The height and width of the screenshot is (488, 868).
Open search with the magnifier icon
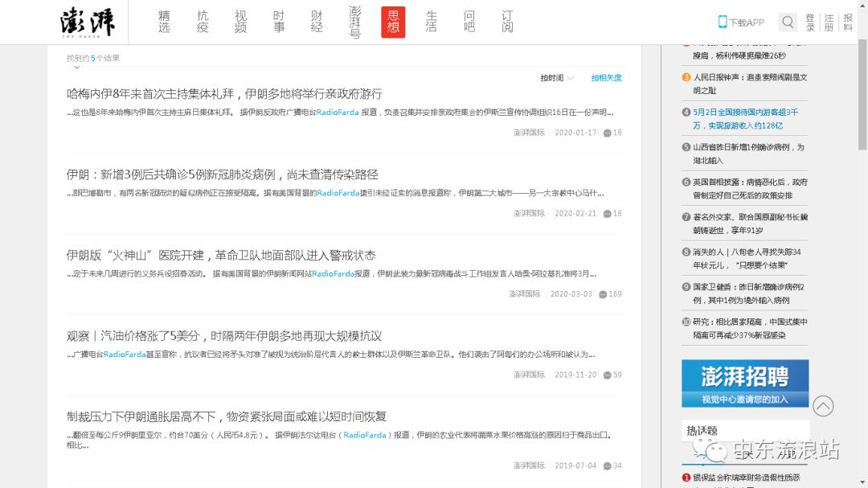coord(788,22)
